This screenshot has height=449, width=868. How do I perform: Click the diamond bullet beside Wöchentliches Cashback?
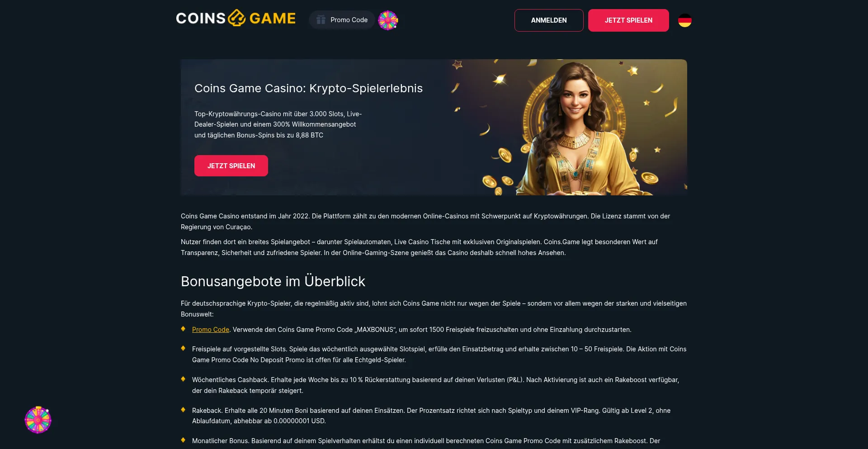coord(183,379)
